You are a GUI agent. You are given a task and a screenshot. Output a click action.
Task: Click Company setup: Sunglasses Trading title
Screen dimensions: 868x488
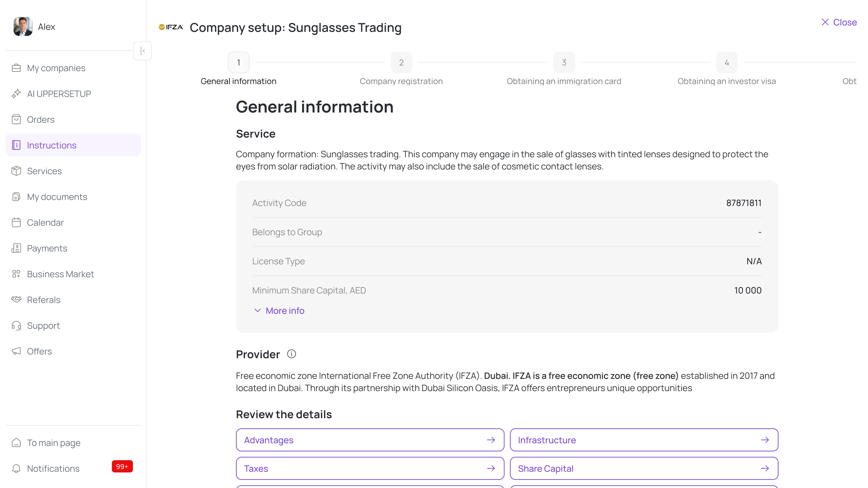coord(295,27)
